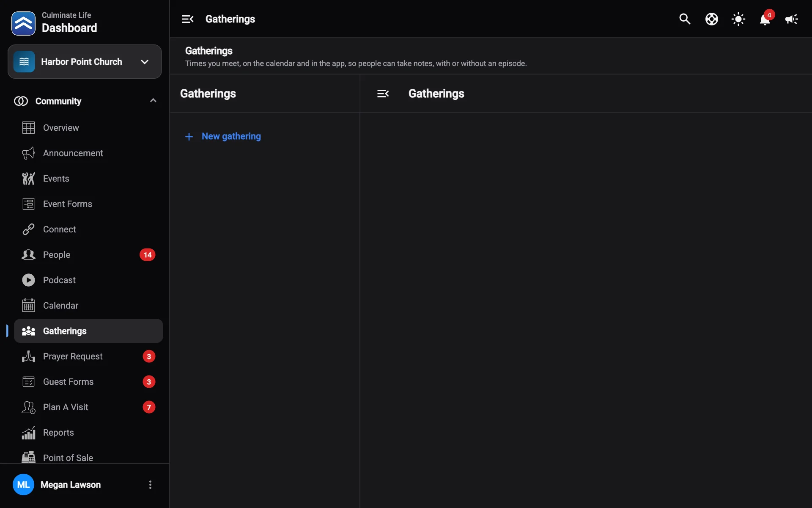812x508 pixels.
Task: Open Overview from the sidebar
Action: [88, 128]
